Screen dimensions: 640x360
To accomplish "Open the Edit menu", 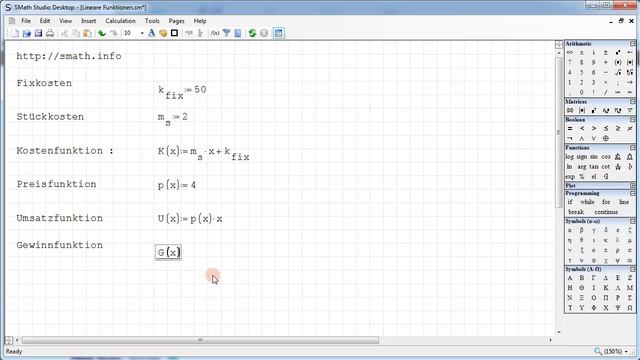I will [x=45, y=21].
